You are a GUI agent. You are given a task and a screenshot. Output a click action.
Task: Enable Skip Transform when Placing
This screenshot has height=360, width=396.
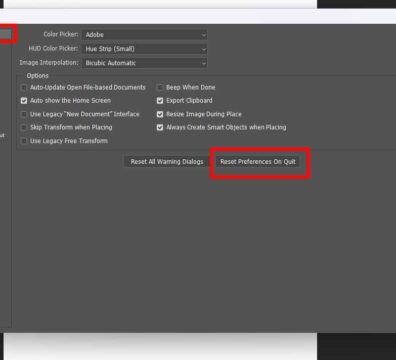point(24,127)
